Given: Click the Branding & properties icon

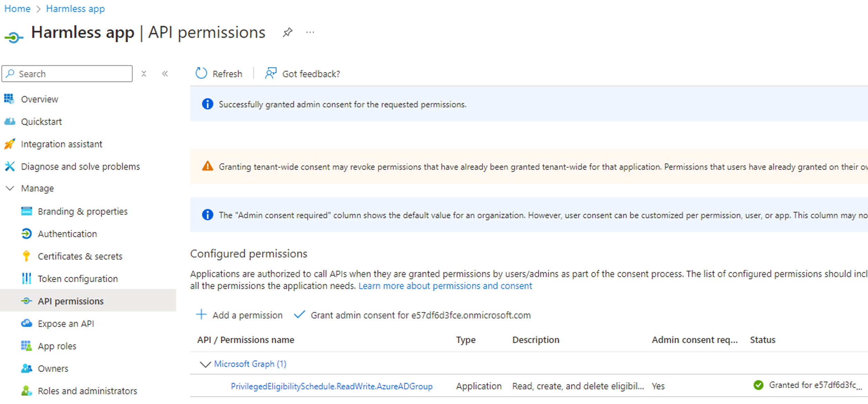Looking at the screenshot, I should click(26, 211).
